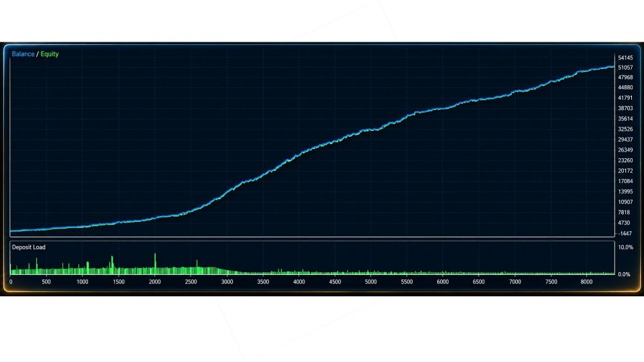Click the 0.0% deposit load label

click(x=624, y=274)
